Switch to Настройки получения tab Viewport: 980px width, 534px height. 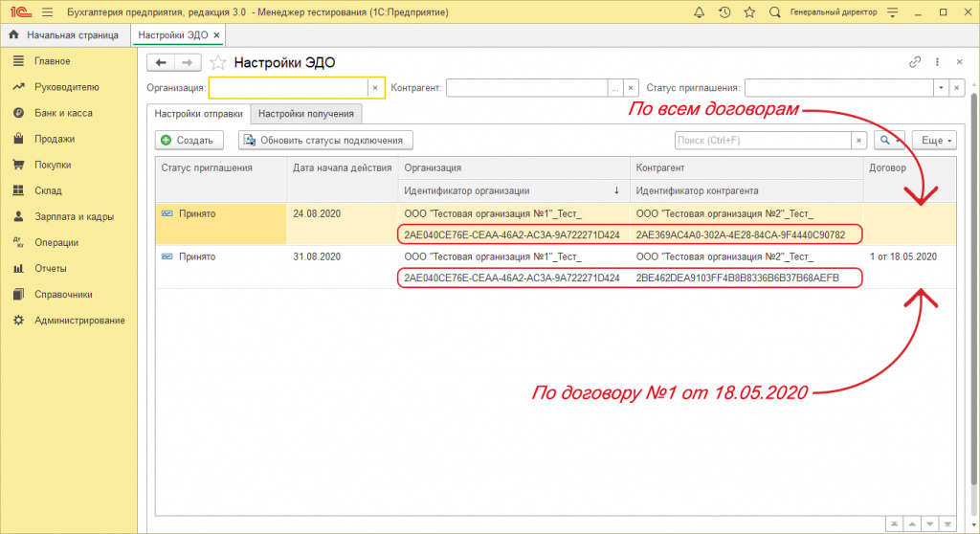pos(306,114)
